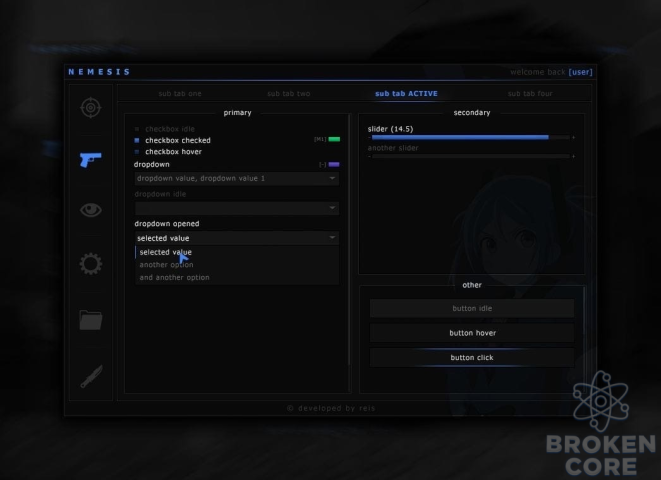Open the gear settings sidebar icon
Screen dimensions: 661x480
click(91, 264)
